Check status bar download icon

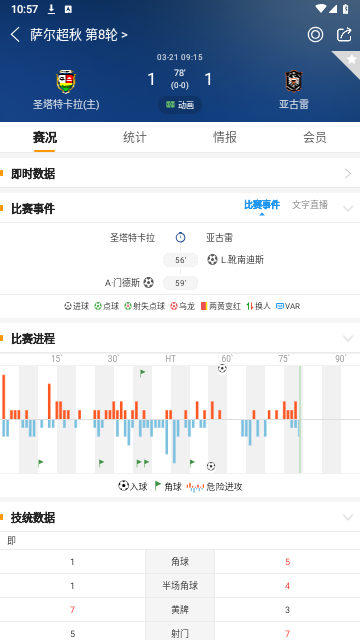tap(51, 9)
